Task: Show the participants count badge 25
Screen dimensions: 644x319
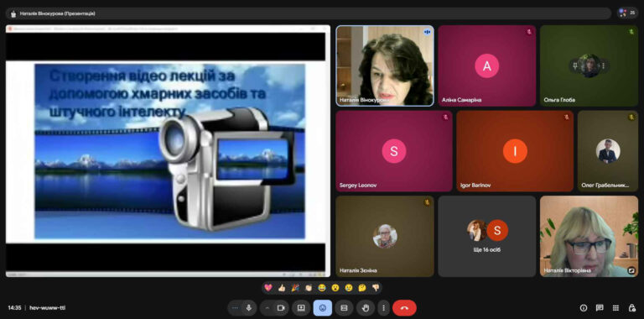Action: click(627, 13)
